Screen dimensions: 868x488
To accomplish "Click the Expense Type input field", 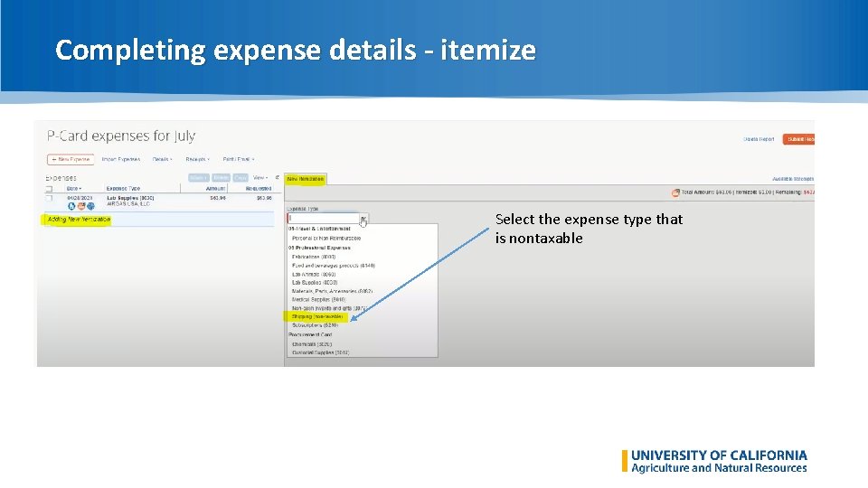I will [324, 219].
